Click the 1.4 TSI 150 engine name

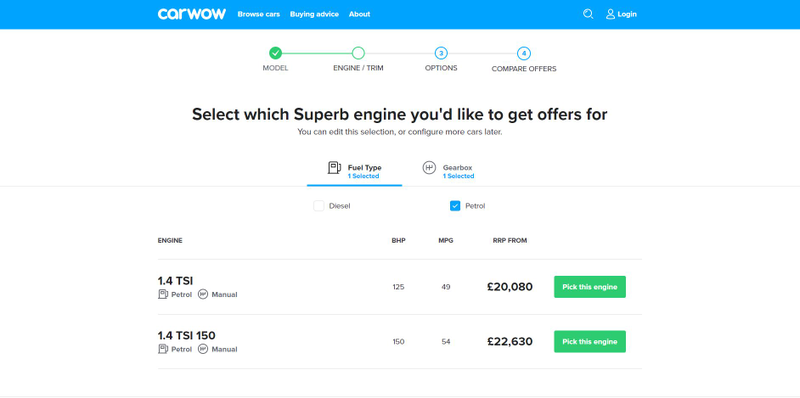coord(187,335)
